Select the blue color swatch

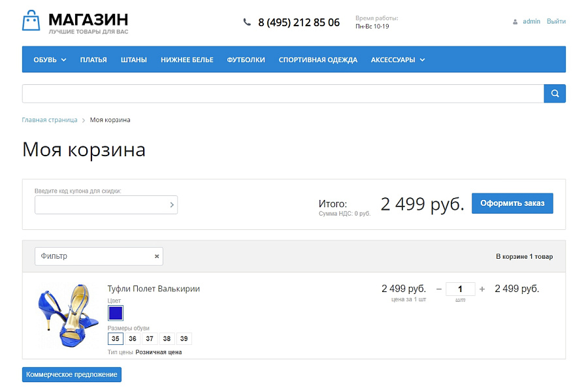116,313
